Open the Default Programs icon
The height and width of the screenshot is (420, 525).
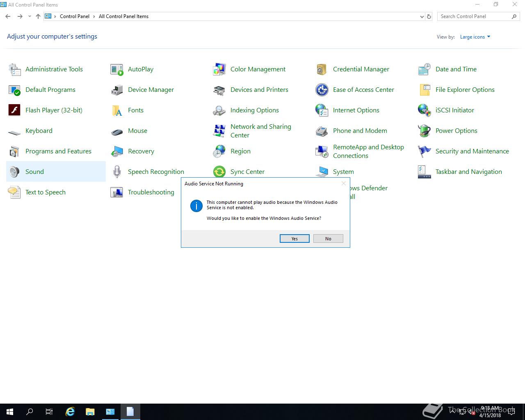pos(14,90)
